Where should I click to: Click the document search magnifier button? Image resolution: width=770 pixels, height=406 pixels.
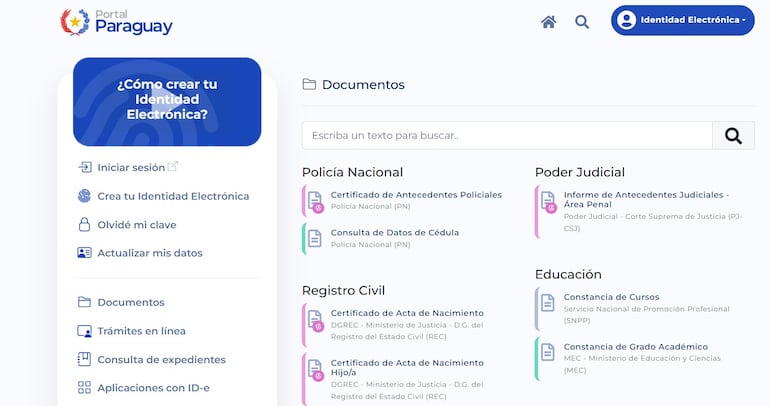(x=733, y=135)
